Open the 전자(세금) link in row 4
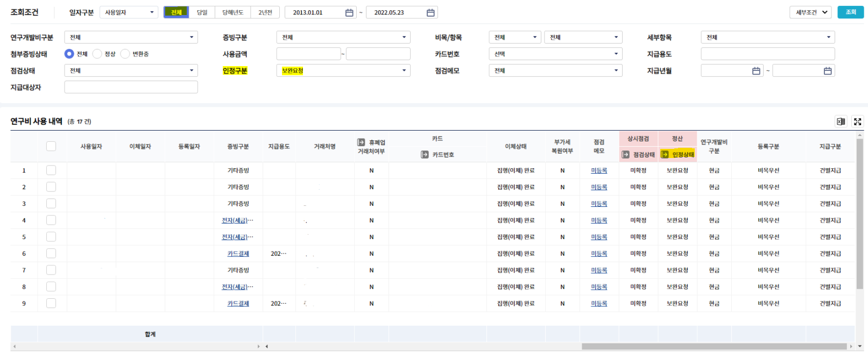Viewport: 868px width, 352px height. click(x=237, y=220)
